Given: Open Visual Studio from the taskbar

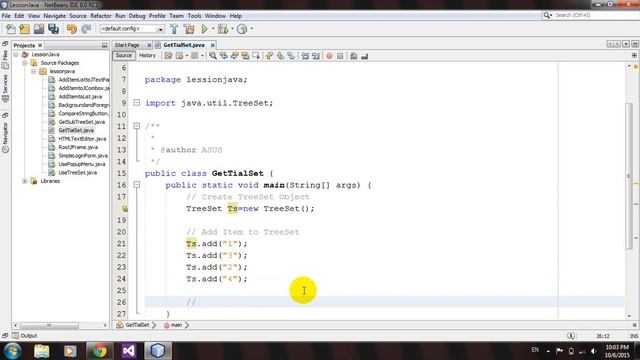Looking at the screenshot, I should click(129, 351).
